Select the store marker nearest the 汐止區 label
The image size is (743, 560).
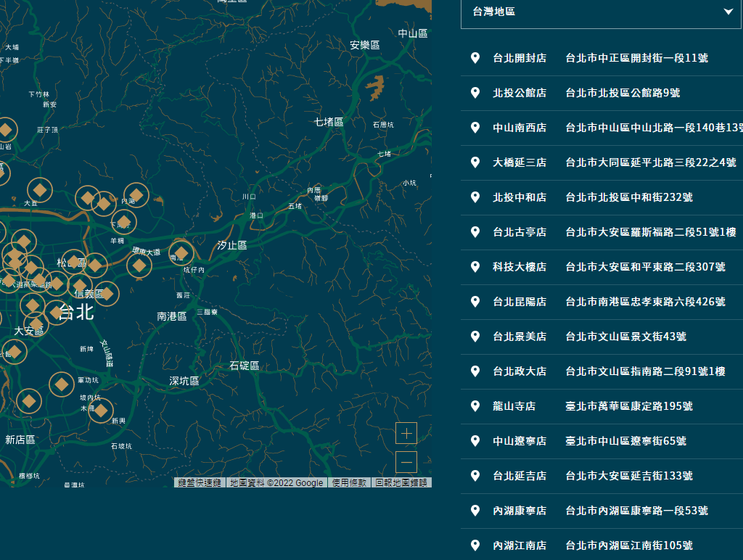(181, 253)
